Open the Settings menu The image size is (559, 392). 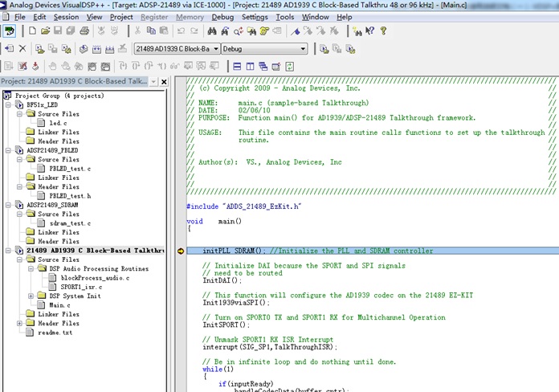(x=255, y=17)
